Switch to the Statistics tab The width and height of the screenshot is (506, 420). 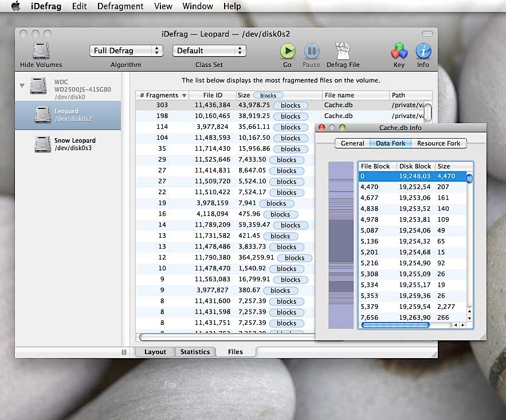click(x=195, y=352)
